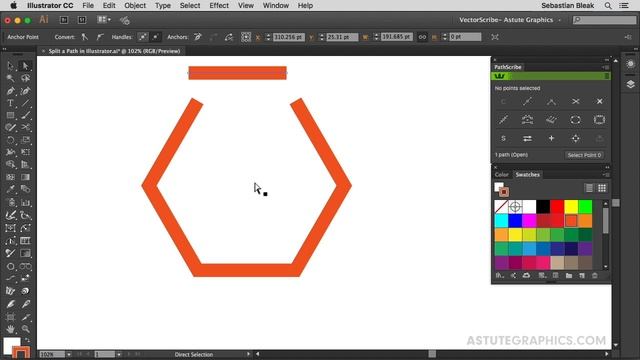Switch swatches to thumbnail grid view
This screenshot has height=360, width=640.
tap(602, 188)
